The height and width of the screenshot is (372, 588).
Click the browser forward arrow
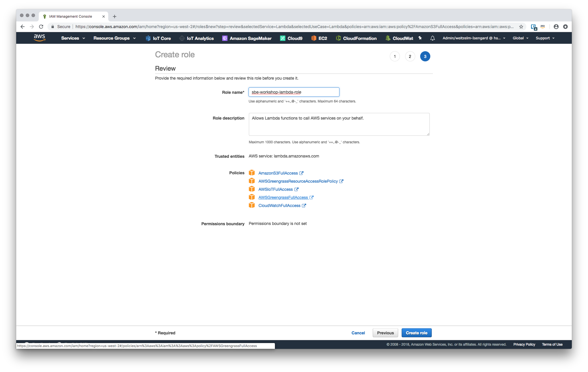pyautogui.click(x=32, y=27)
